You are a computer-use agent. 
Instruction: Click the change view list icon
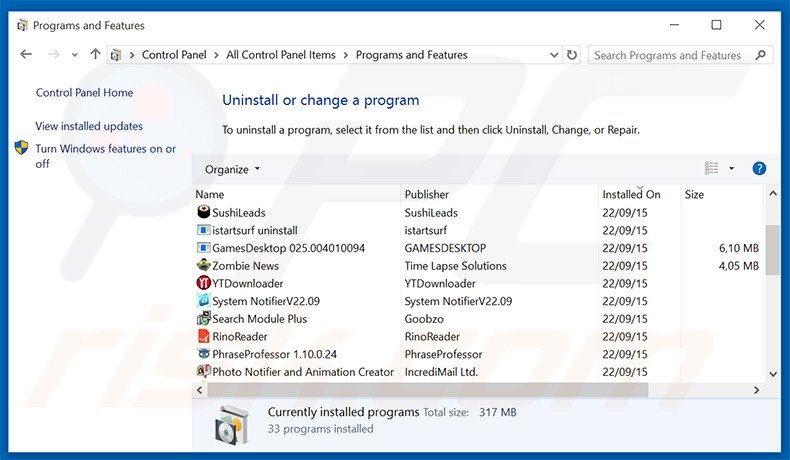point(711,168)
